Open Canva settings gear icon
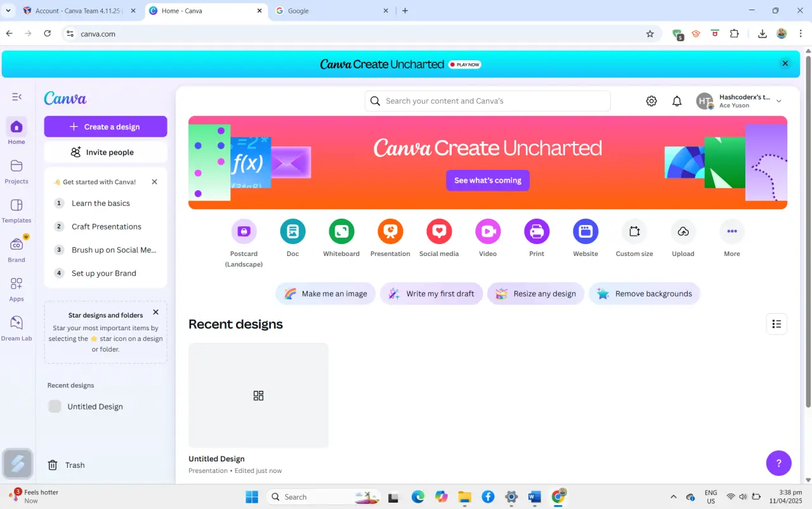Image resolution: width=812 pixels, height=509 pixels. click(x=652, y=101)
